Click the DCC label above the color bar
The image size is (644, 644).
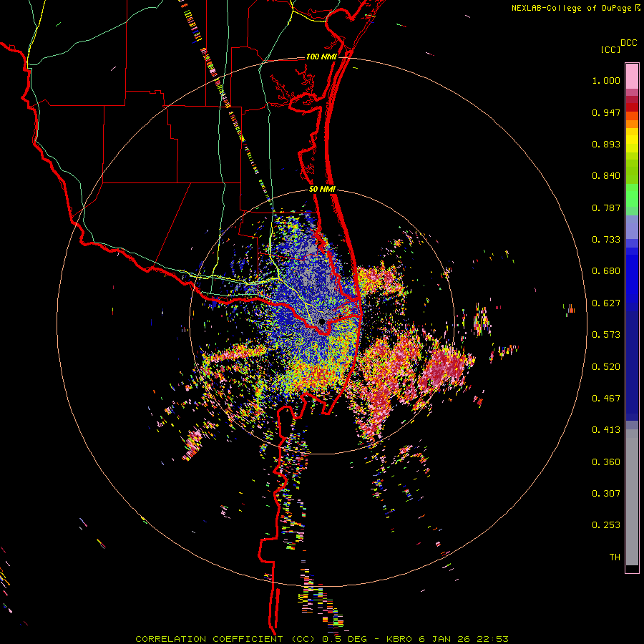(x=629, y=43)
